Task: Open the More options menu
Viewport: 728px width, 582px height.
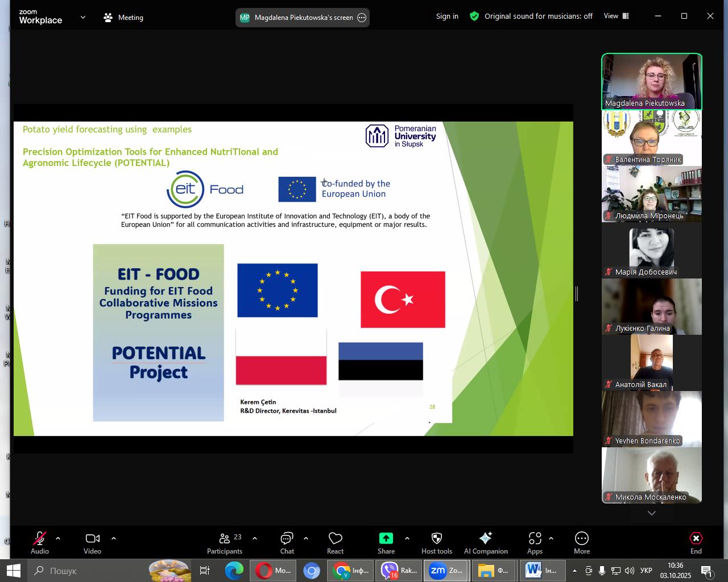Action: [x=581, y=543]
